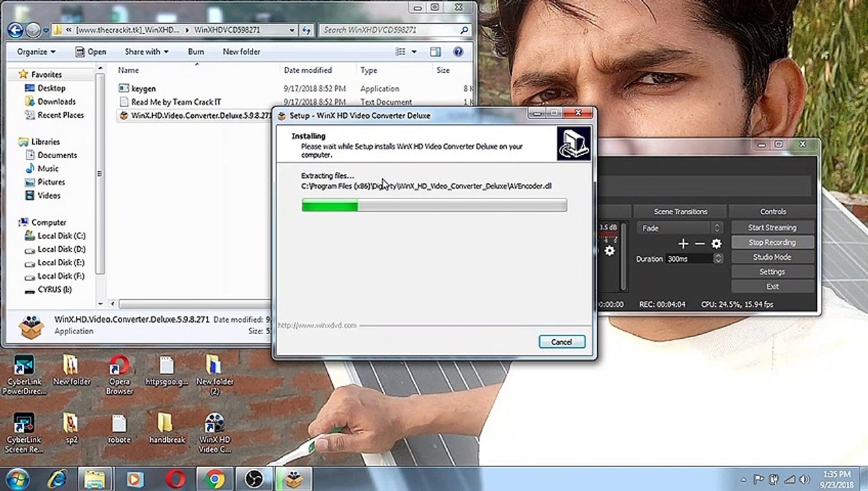Open Local Disk (C:)

coord(55,236)
